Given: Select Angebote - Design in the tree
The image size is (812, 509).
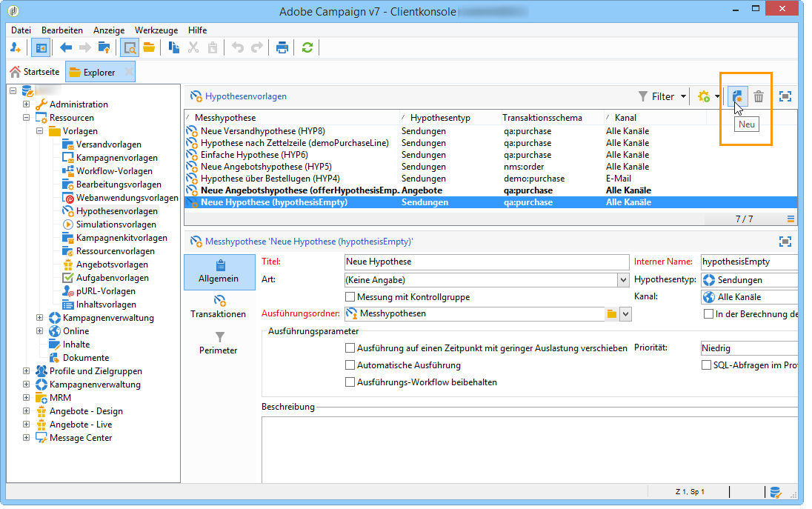Looking at the screenshot, I should click(x=86, y=411).
